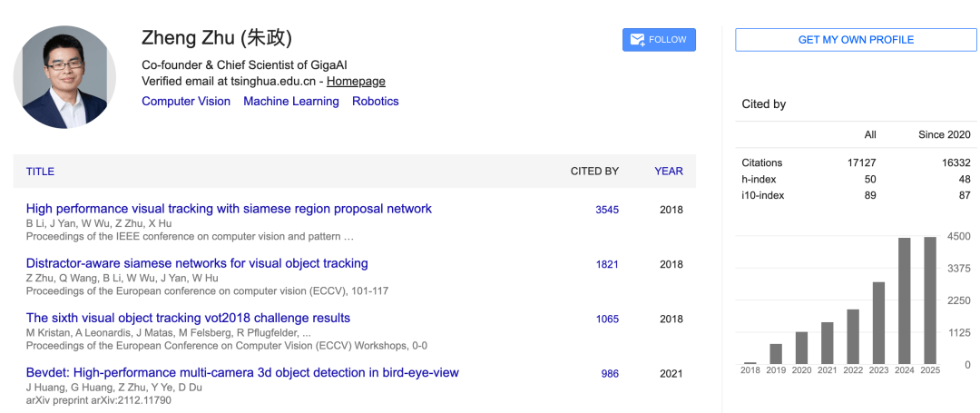Click the 2025 bar in citation chart
Viewport: 980px width, 413px height.
(930, 300)
